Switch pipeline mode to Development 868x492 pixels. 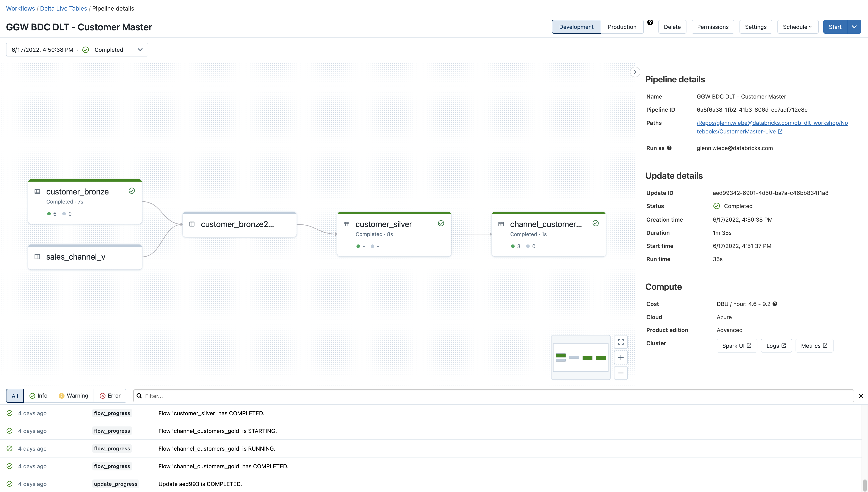pyautogui.click(x=576, y=27)
